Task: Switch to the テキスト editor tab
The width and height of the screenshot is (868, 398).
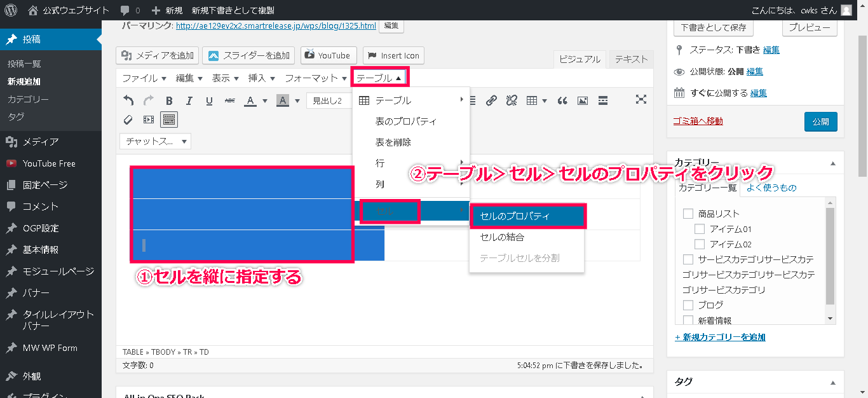Action: [x=631, y=59]
